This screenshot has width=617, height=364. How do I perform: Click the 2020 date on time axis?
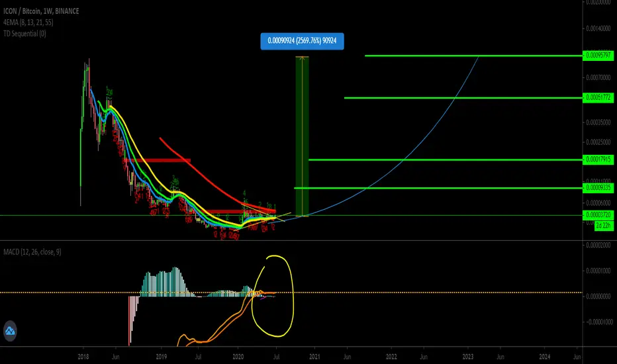pyautogui.click(x=238, y=357)
